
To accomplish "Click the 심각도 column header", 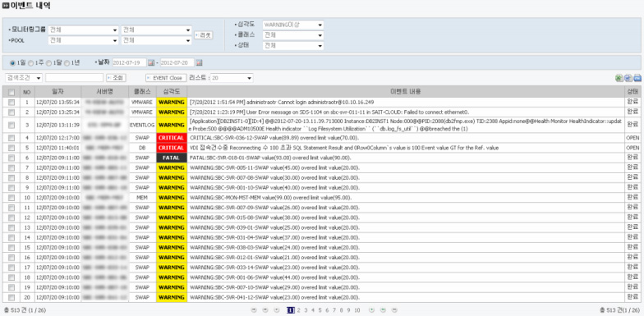I will [x=171, y=92].
